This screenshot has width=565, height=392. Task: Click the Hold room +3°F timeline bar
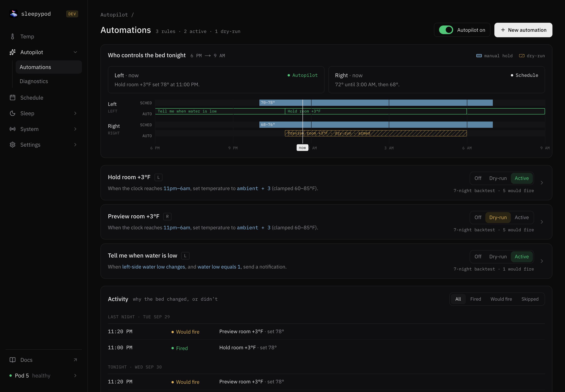(x=376, y=111)
